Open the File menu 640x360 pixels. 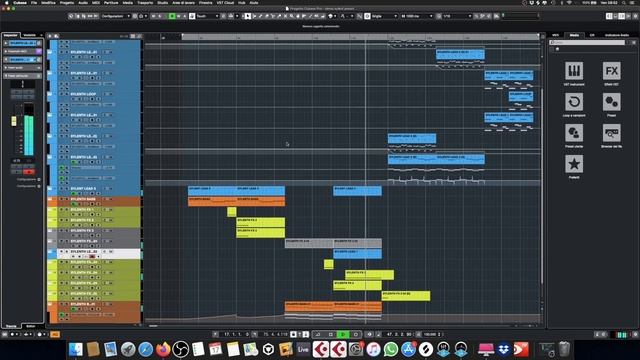click(34, 2)
